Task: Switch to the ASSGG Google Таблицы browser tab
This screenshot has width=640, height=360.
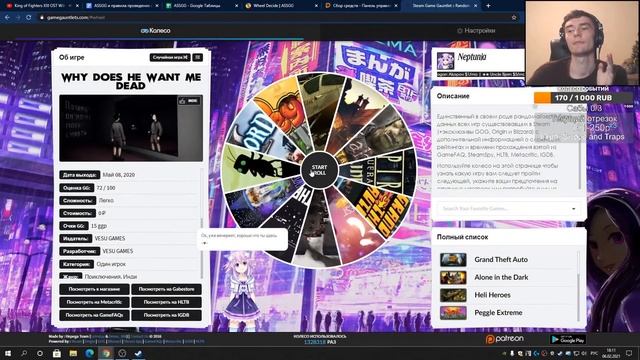Action: pyautogui.click(x=201, y=6)
